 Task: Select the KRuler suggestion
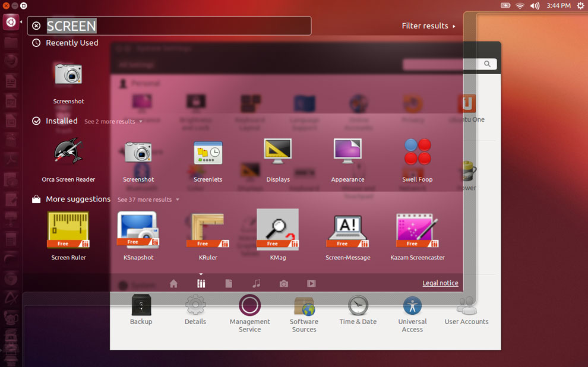pyautogui.click(x=208, y=236)
